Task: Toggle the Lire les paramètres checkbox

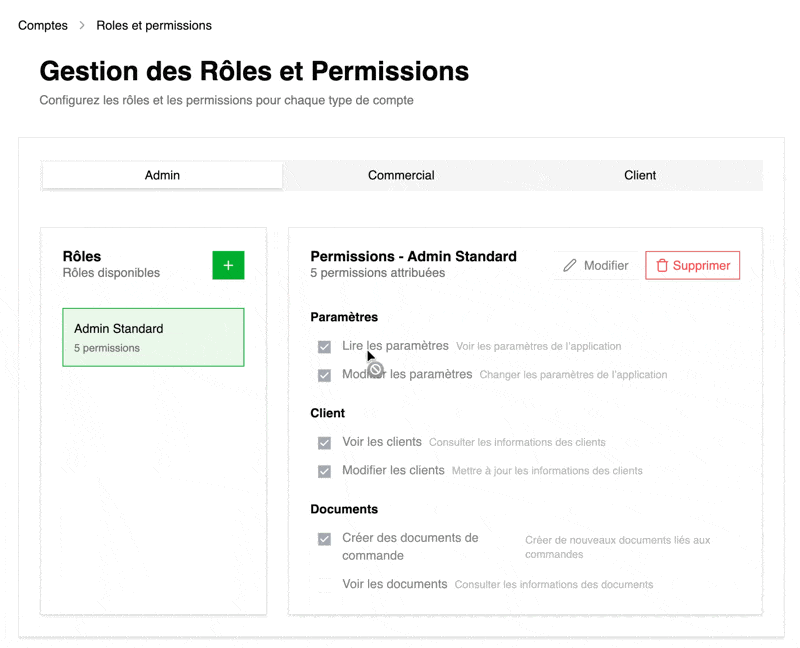Action: click(x=324, y=347)
